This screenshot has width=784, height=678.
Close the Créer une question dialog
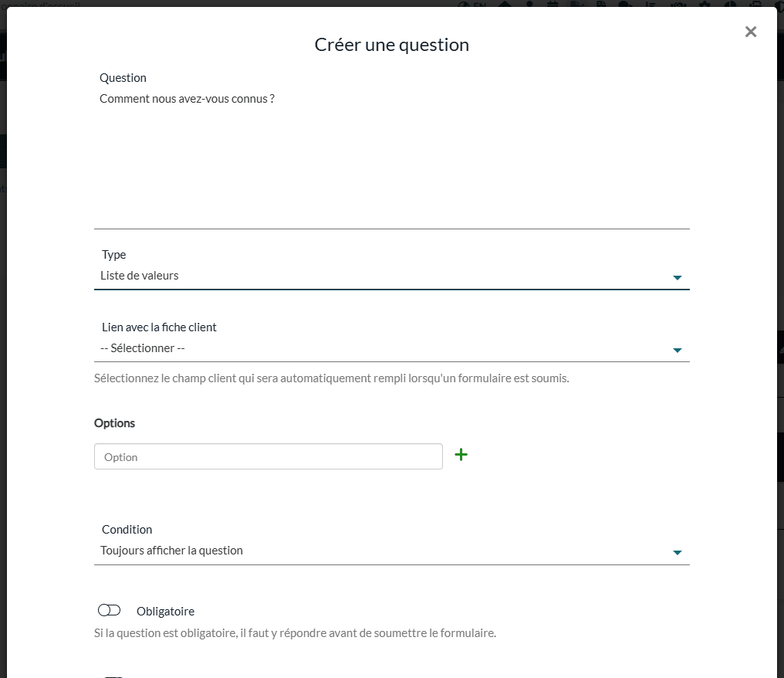(x=751, y=32)
